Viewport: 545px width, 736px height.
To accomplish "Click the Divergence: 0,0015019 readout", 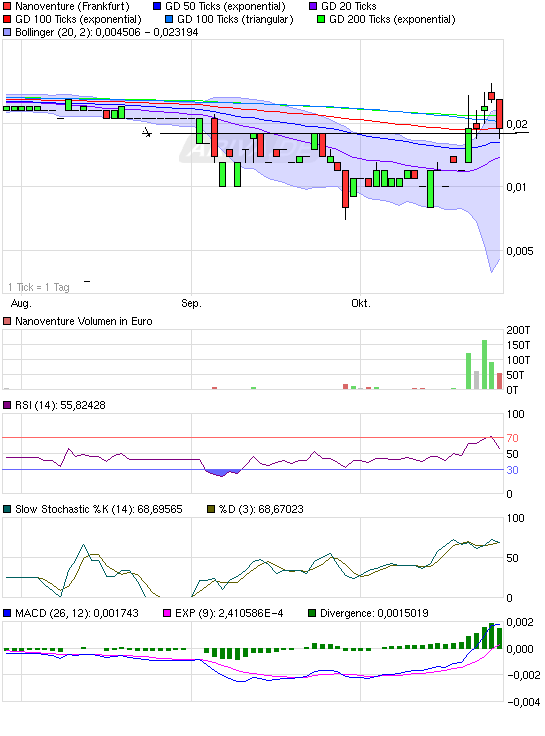I will [x=374, y=613].
